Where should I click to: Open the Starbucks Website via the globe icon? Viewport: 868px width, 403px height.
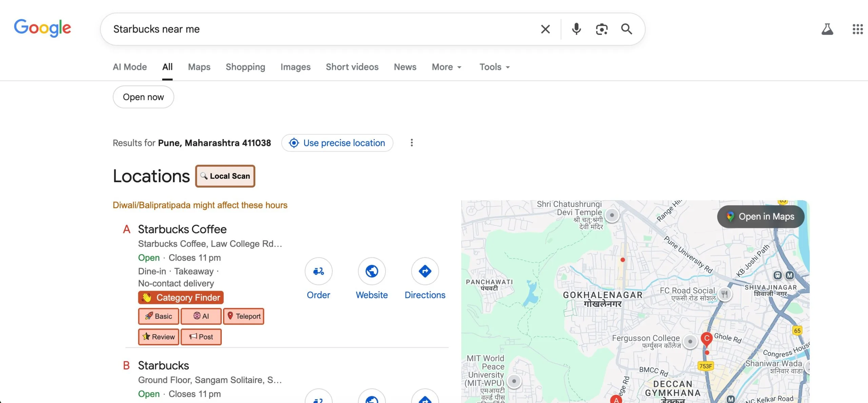(x=372, y=271)
